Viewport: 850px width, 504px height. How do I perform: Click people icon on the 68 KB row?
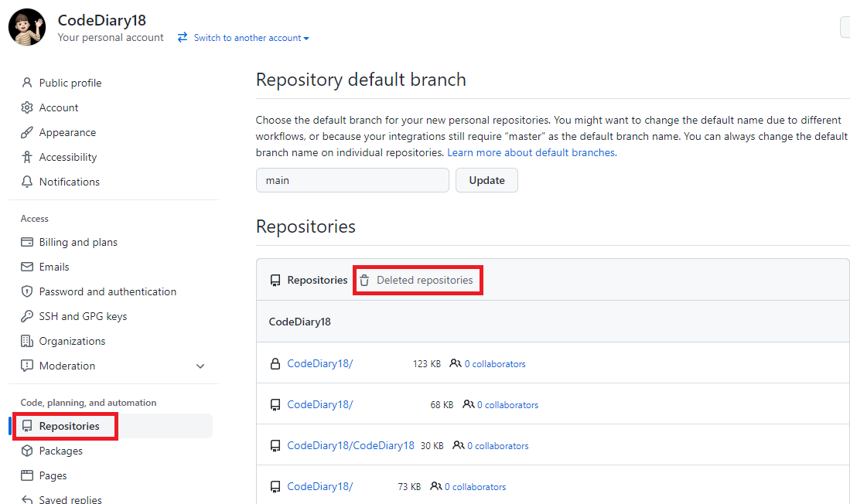469,405
